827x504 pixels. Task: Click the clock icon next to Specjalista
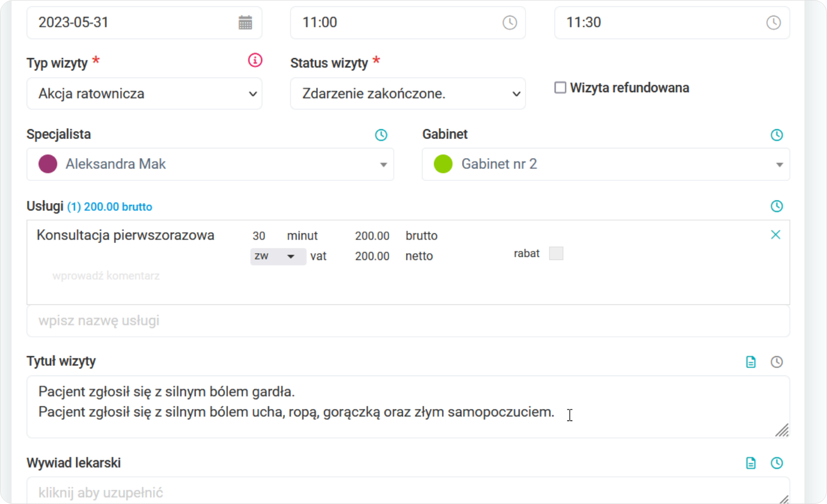click(x=381, y=135)
